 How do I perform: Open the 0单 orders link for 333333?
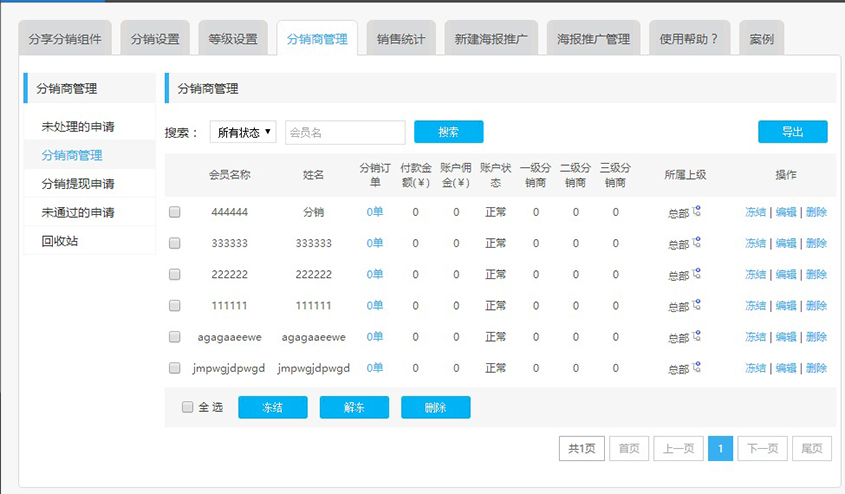(x=375, y=243)
